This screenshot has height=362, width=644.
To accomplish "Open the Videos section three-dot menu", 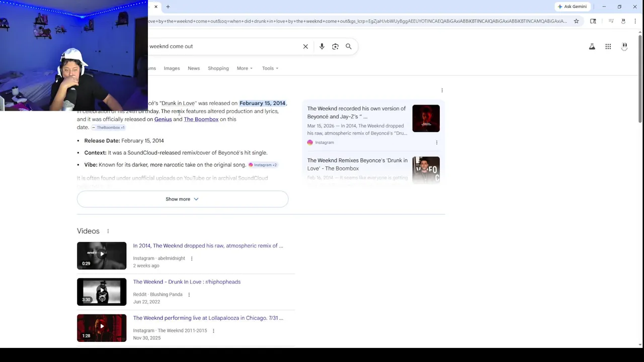I will click(x=108, y=231).
